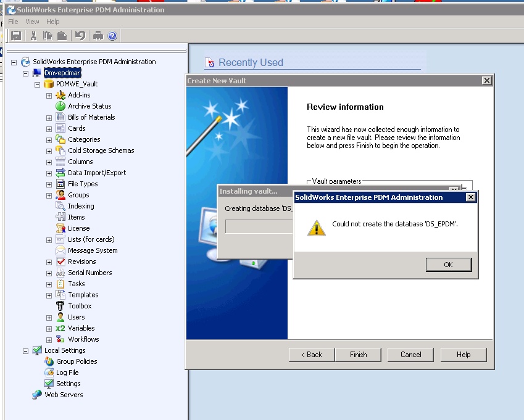Expand the Users node
This screenshot has width=524, height=420.
click(x=49, y=318)
